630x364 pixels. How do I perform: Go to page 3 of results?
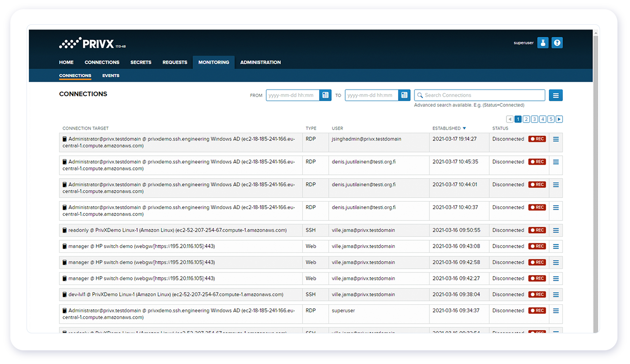coord(534,119)
